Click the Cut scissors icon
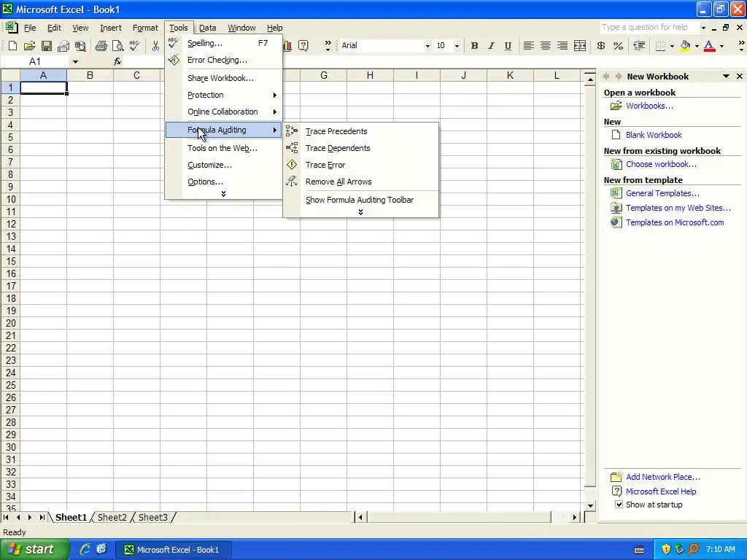747x560 pixels. (x=155, y=46)
